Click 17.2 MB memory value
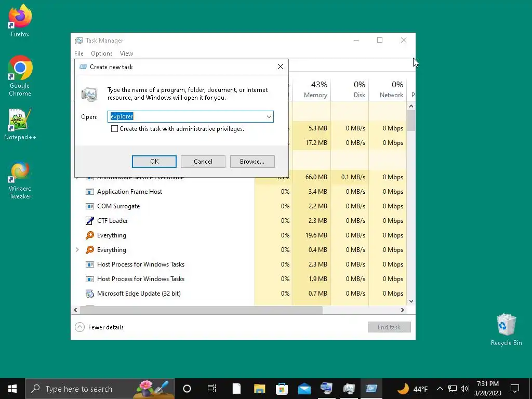Viewport: 532px width, 399px height. coord(316,143)
